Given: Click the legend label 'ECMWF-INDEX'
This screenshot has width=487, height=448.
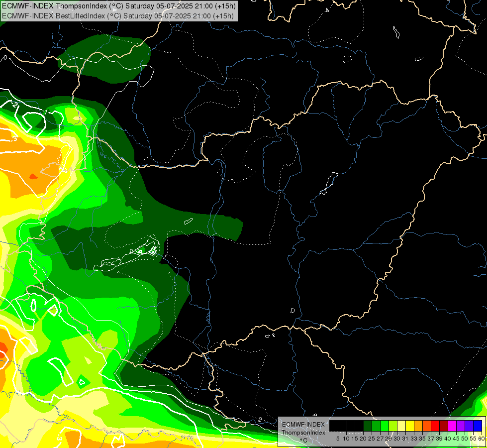Looking at the screenshot, I should coord(303,425).
